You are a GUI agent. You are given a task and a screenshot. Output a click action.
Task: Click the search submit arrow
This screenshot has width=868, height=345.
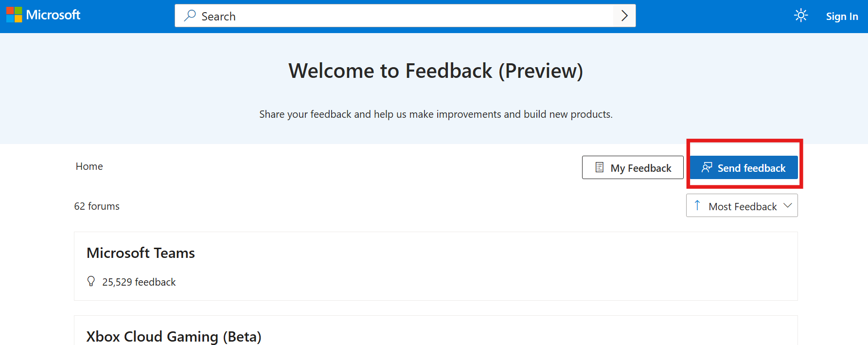(624, 16)
